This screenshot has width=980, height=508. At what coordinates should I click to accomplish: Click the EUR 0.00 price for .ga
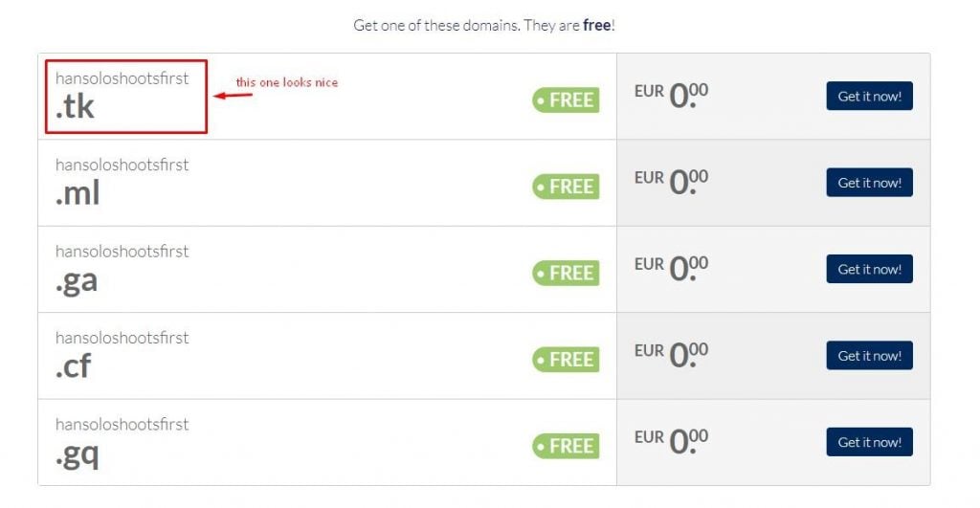[671, 269]
